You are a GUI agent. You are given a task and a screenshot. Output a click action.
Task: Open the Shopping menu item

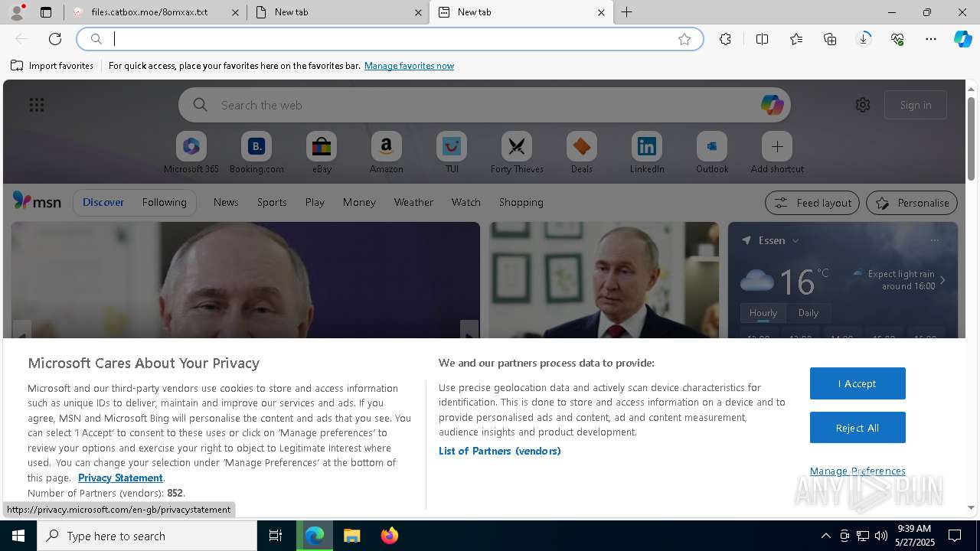click(521, 202)
